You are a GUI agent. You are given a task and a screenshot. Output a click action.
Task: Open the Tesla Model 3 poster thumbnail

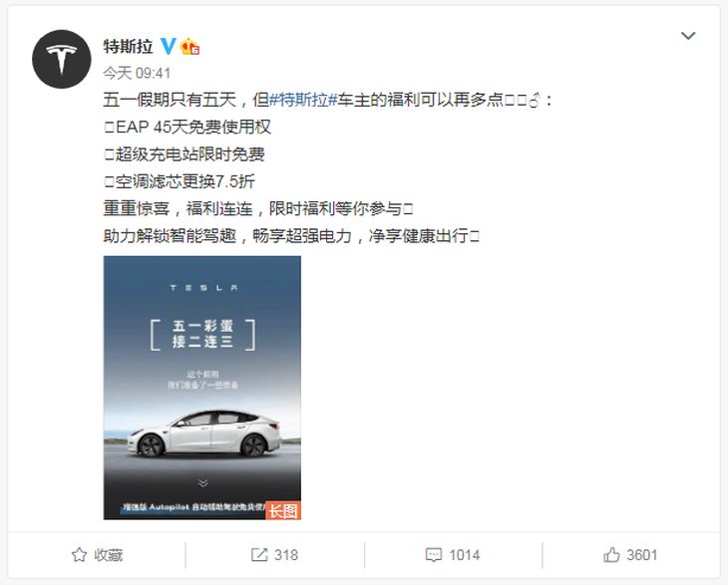point(202,388)
